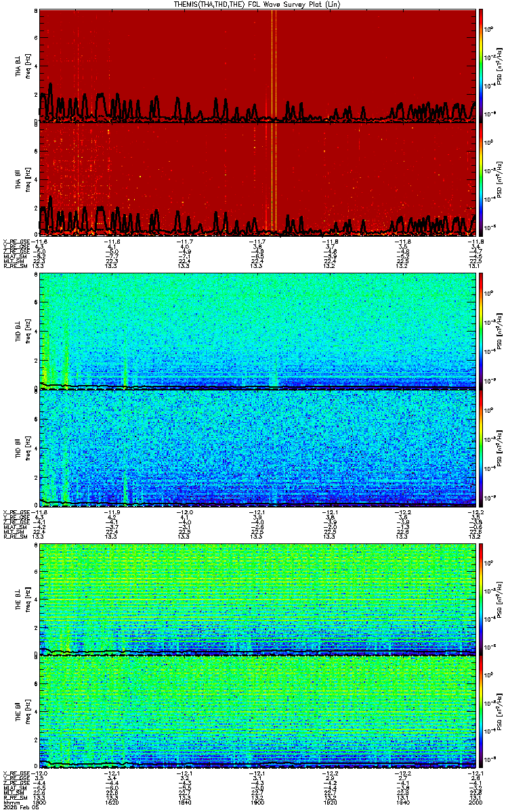Click the THA B∥ spectrogram panel
This screenshot has width=508, height=812.
(x=258, y=179)
